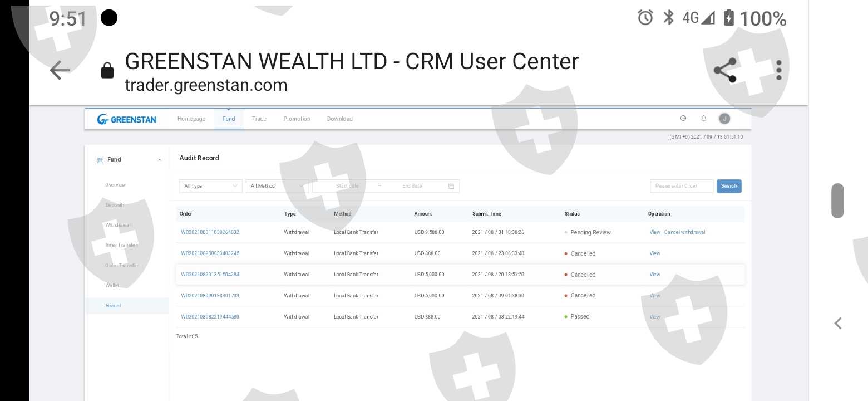868x401 pixels.
Task: Click the page scrollbar thumb
Action: pos(837,200)
